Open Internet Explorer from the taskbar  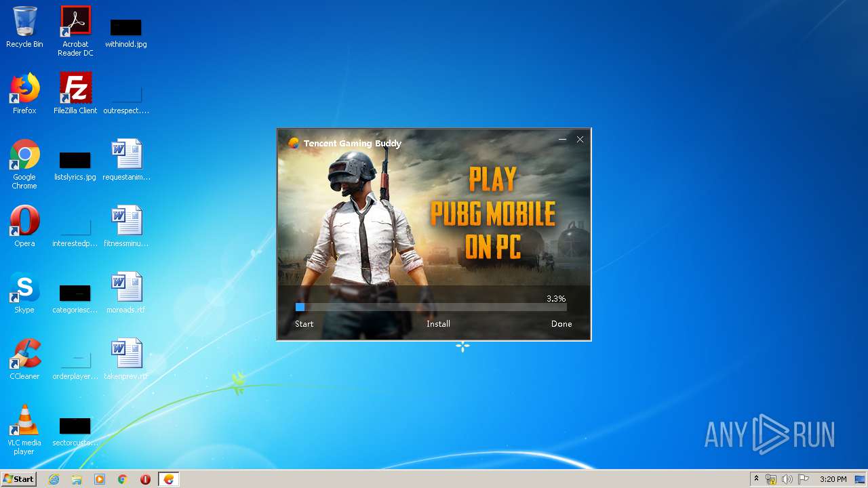tap(54, 479)
